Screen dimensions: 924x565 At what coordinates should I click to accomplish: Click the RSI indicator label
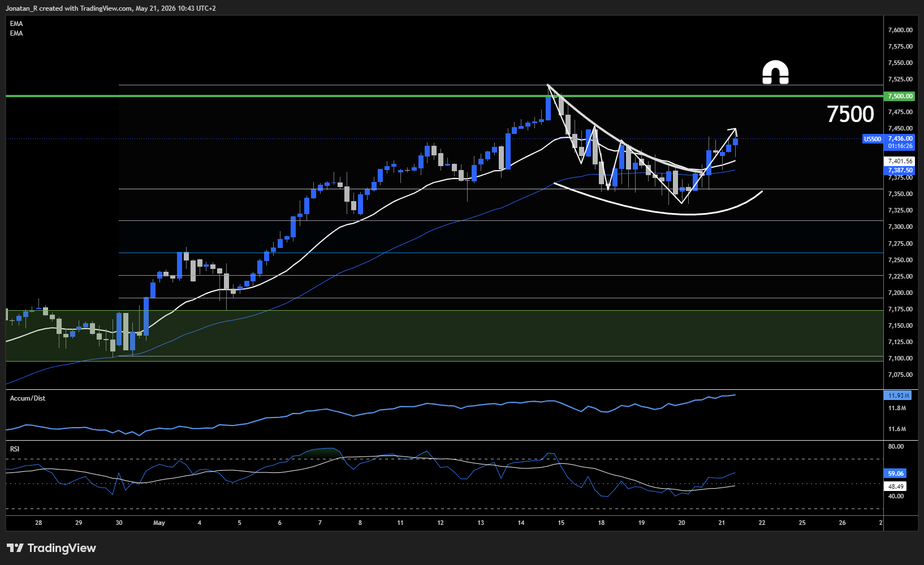[15, 449]
